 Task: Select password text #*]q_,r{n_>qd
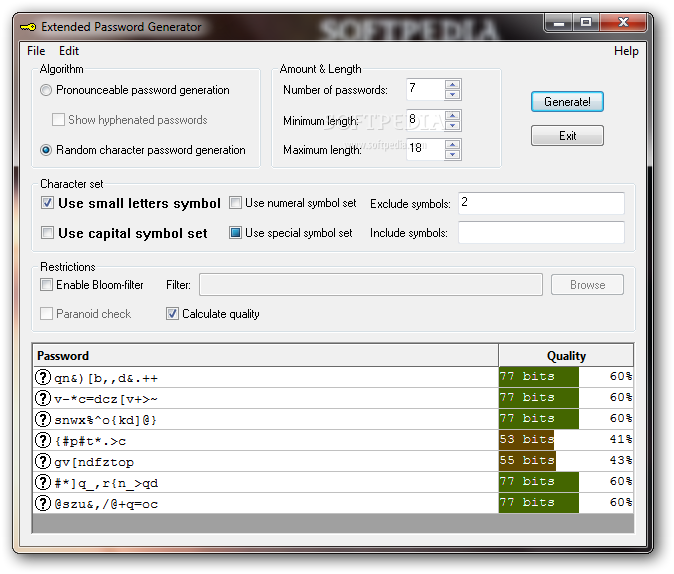106,483
